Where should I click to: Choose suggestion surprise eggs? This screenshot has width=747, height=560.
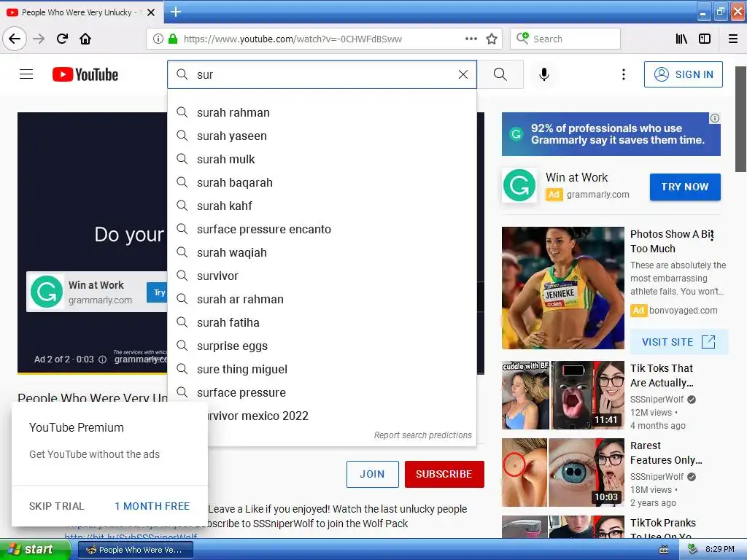point(322,346)
